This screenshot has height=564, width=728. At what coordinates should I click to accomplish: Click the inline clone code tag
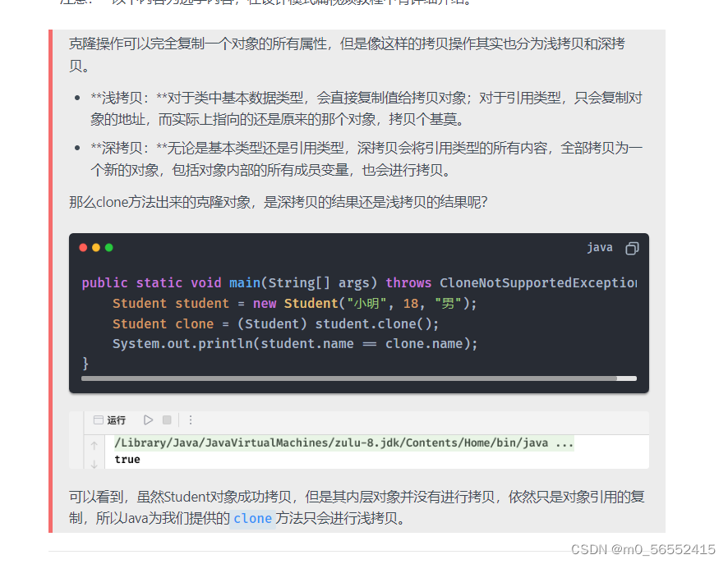pos(252,518)
